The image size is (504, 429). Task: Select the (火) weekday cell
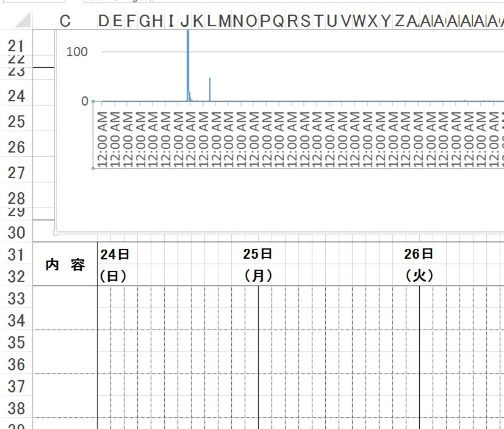click(x=419, y=276)
